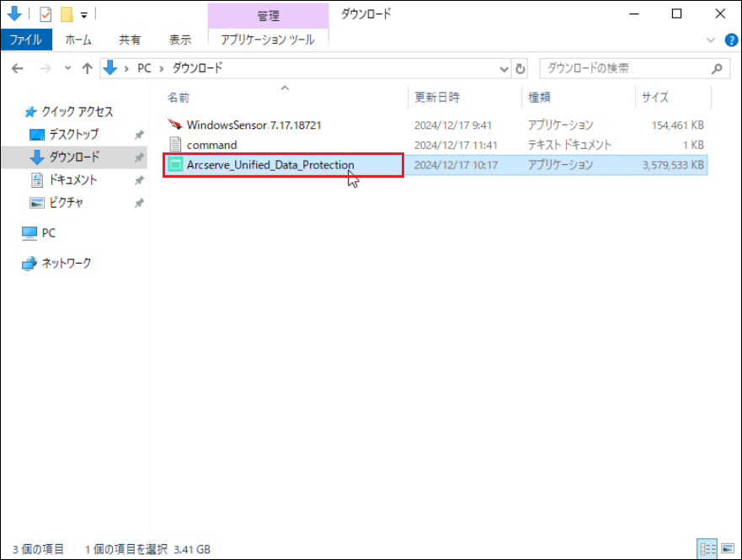Viewport: 742px width, 560px height.
Task: Open デスクトップ in the navigation pane
Action: 74,135
